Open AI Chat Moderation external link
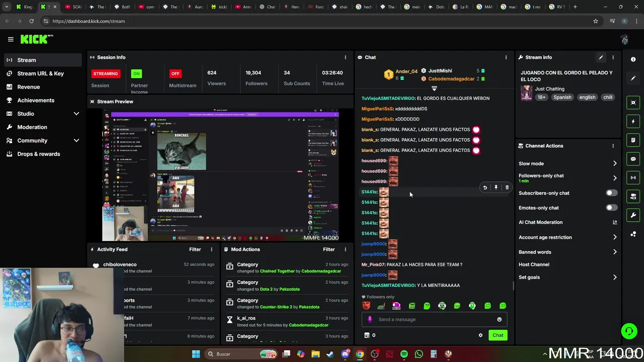This screenshot has width=644, height=362. (x=615, y=222)
